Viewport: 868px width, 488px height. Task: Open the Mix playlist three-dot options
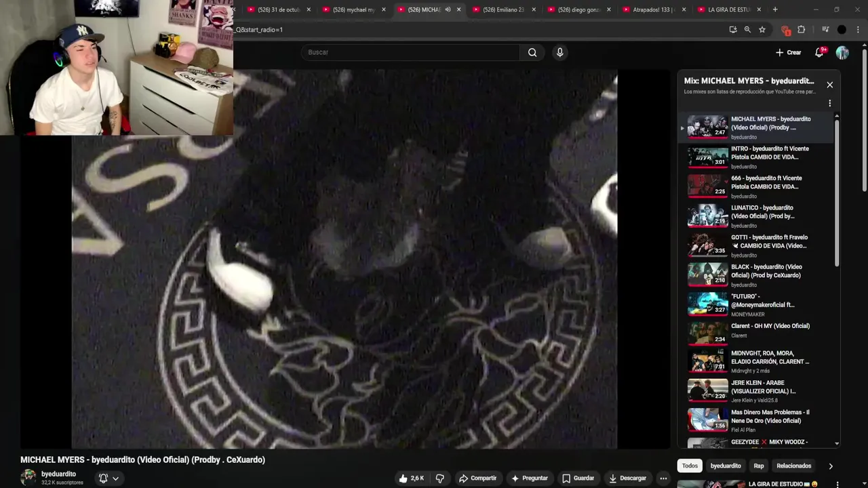[829, 104]
